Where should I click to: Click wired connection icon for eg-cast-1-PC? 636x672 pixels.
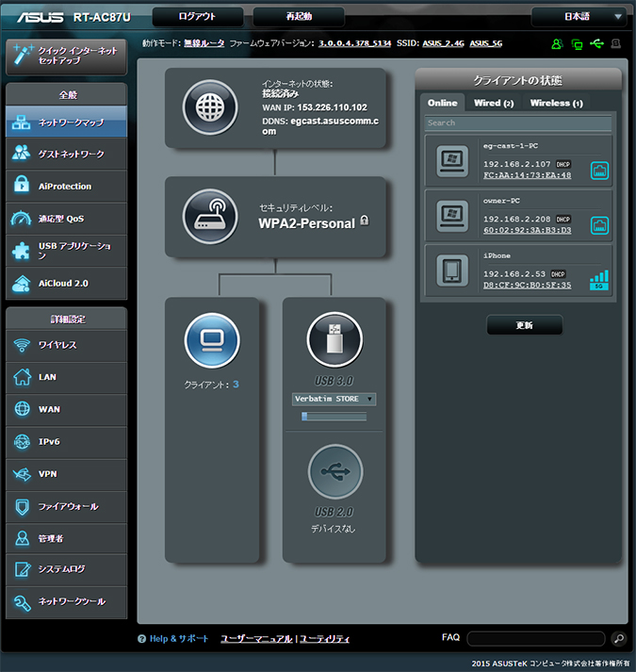(x=599, y=171)
